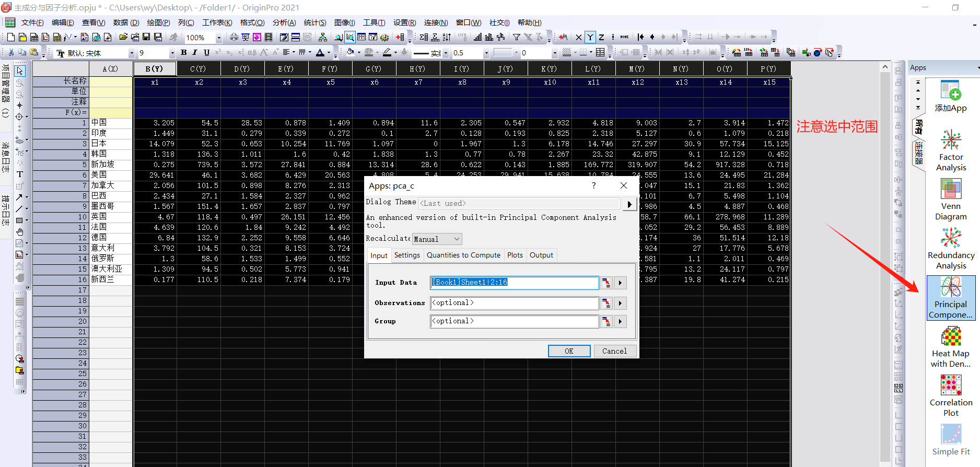Viewport: 980px width, 467px height.
Task: Open the Heat Map with Dendrogram app
Action: [x=950, y=346]
